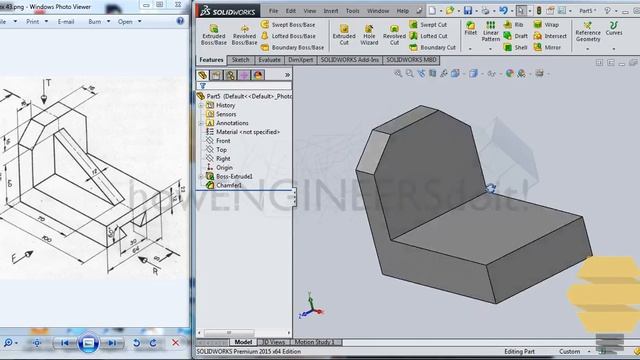Open the Reference Geometry dropdown arrow

point(588,49)
